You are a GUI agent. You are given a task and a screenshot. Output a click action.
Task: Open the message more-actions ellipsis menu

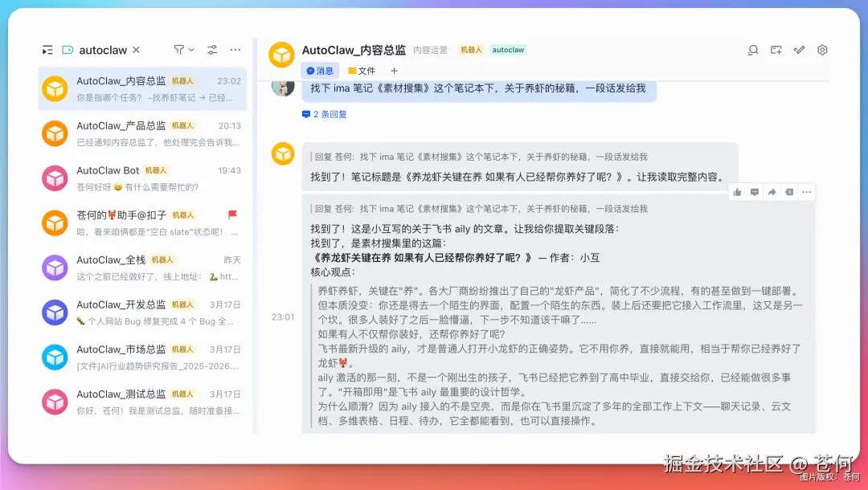806,192
